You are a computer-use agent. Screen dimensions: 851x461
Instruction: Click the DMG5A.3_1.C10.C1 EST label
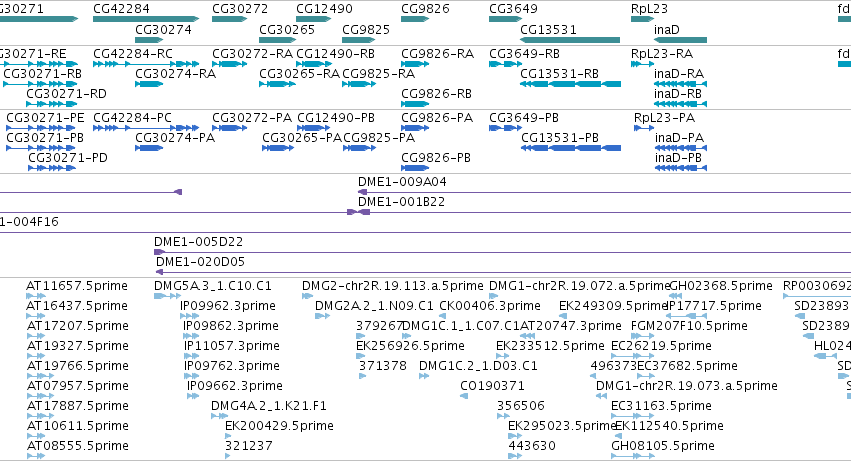point(213,286)
